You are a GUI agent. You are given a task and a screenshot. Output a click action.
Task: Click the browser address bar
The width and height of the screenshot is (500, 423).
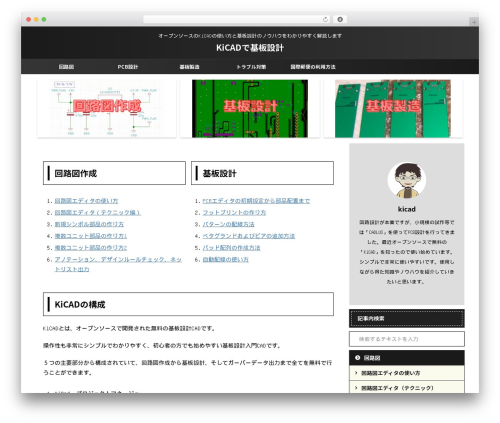(236, 19)
